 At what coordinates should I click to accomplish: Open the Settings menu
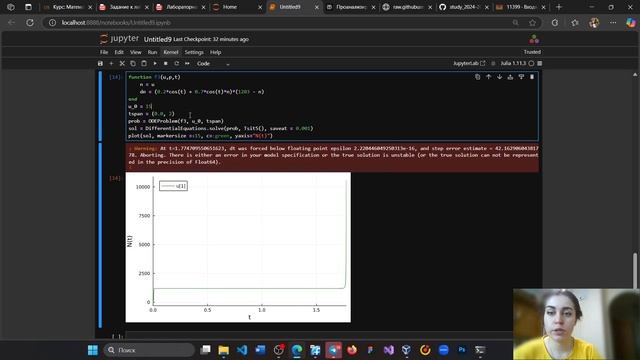(x=194, y=52)
